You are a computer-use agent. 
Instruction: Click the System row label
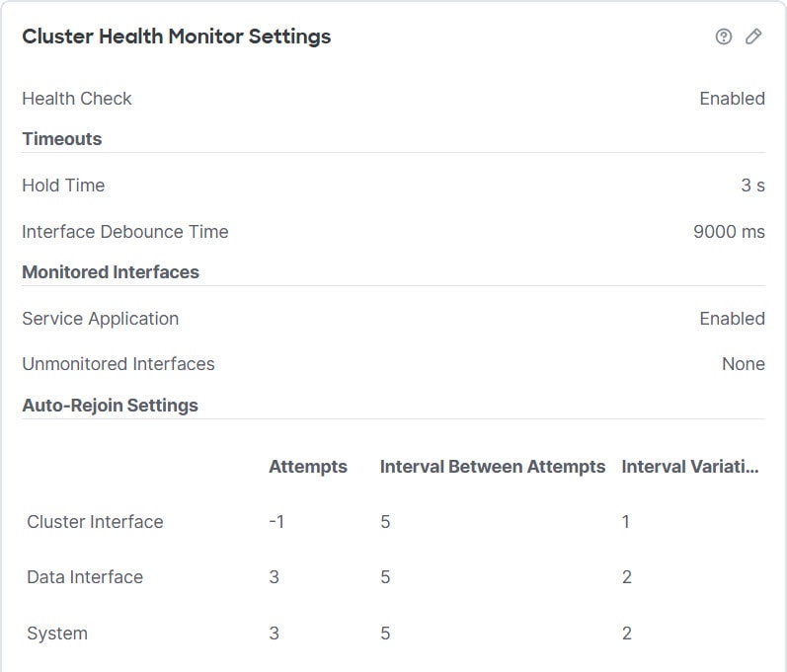(57, 634)
